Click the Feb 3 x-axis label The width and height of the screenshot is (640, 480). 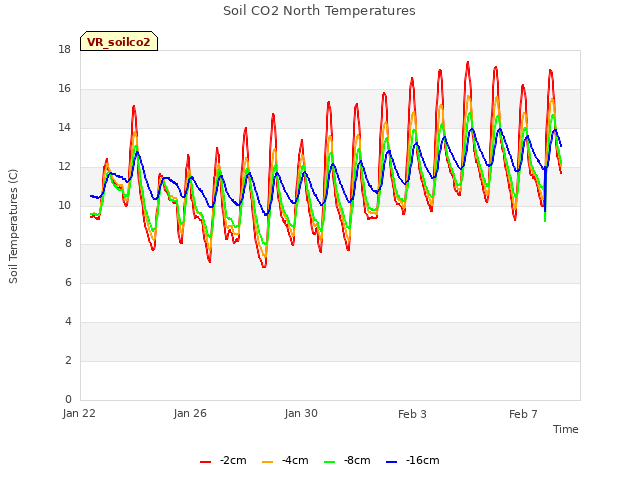(412, 414)
